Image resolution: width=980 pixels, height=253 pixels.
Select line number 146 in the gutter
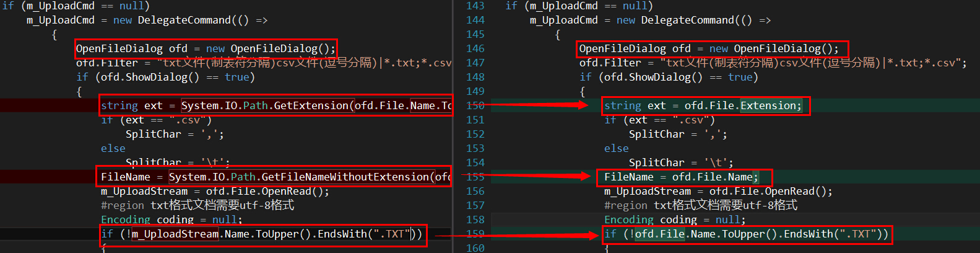(475, 48)
